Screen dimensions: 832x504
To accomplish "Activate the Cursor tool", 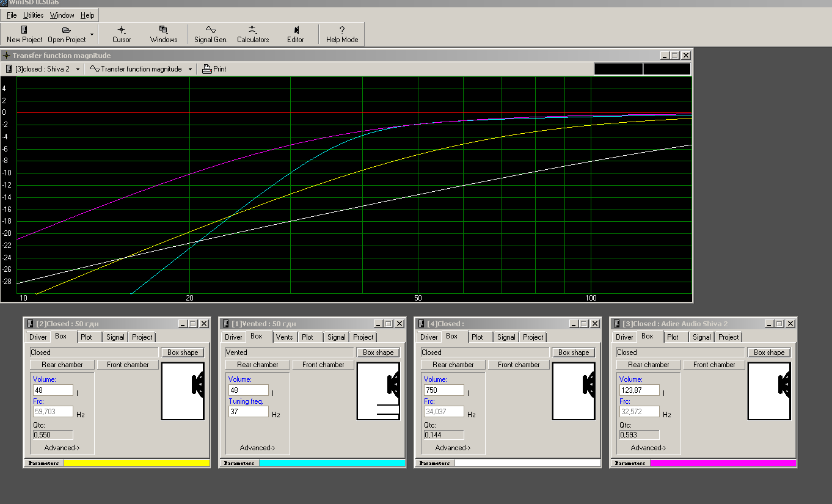I will (x=122, y=30).
